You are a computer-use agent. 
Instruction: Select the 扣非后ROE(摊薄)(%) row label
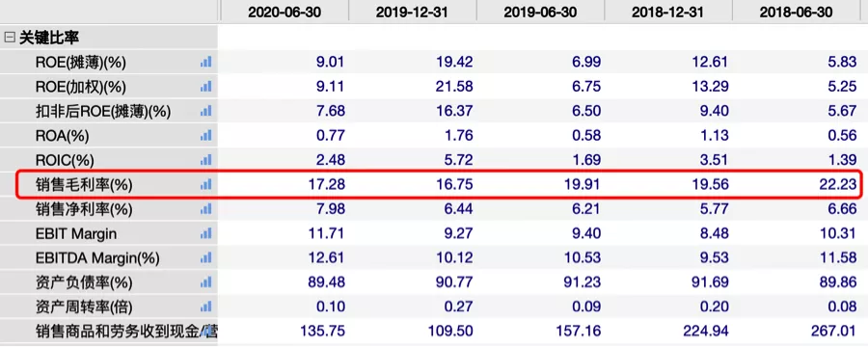[103, 112]
